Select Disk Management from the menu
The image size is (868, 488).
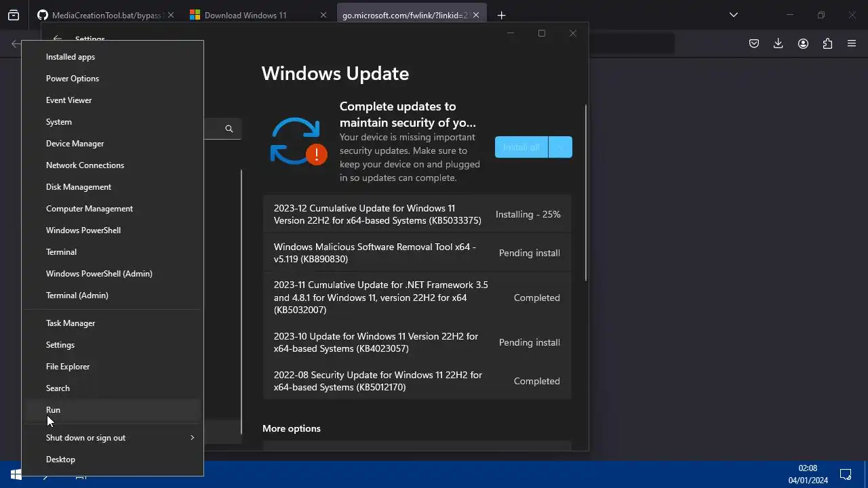[113, 187]
